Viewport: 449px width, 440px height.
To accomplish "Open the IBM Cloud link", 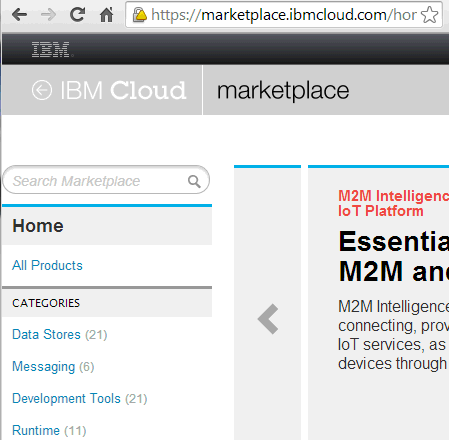I will pos(123,90).
